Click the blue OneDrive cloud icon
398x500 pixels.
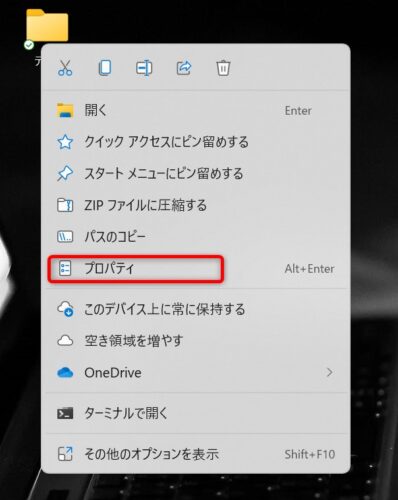[65, 372]
